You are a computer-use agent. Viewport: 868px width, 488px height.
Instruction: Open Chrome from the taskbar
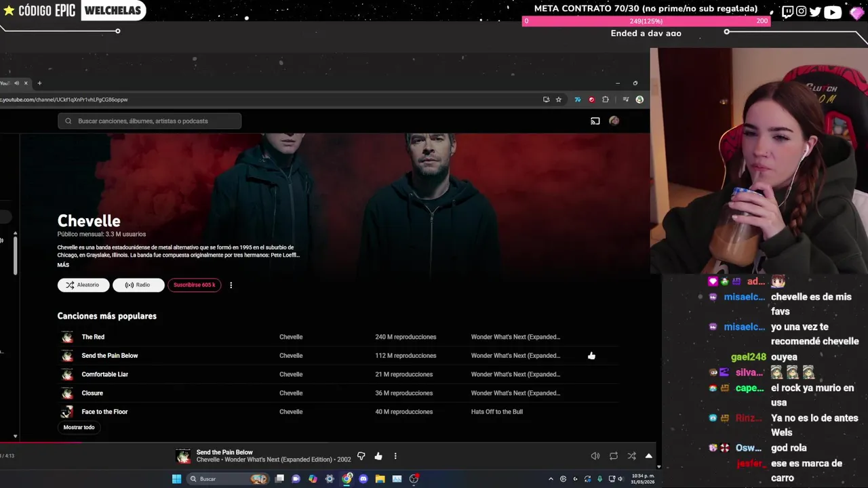tap(347, 479)
